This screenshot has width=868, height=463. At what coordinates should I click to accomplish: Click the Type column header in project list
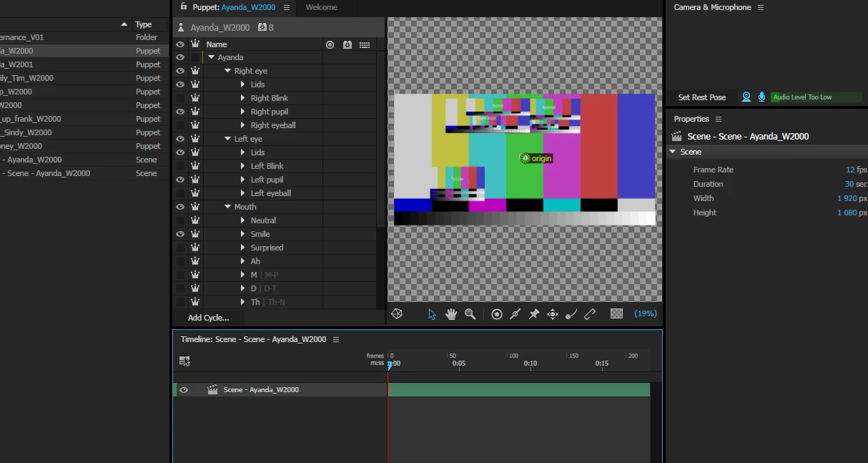pos(144,24)
